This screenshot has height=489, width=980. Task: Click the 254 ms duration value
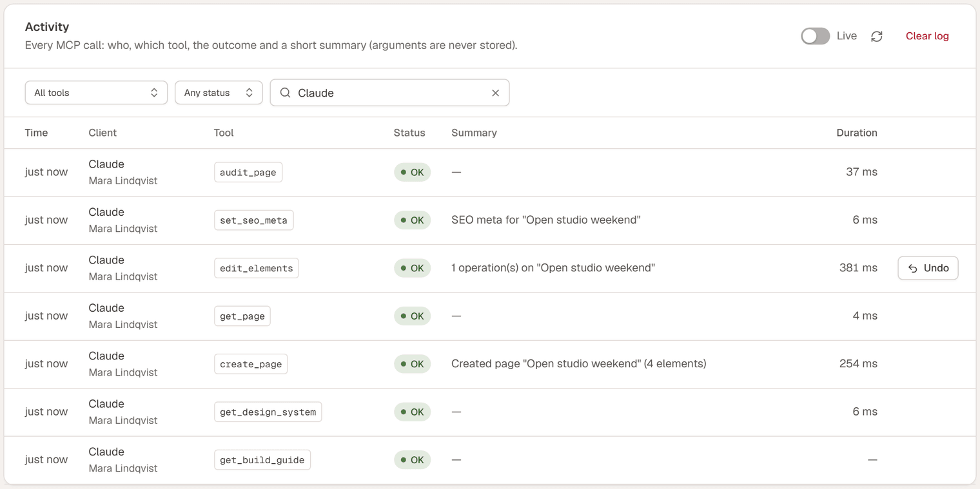point(858,363)
